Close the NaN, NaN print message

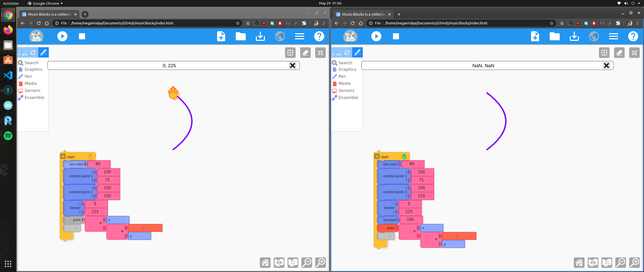[606, 65]
